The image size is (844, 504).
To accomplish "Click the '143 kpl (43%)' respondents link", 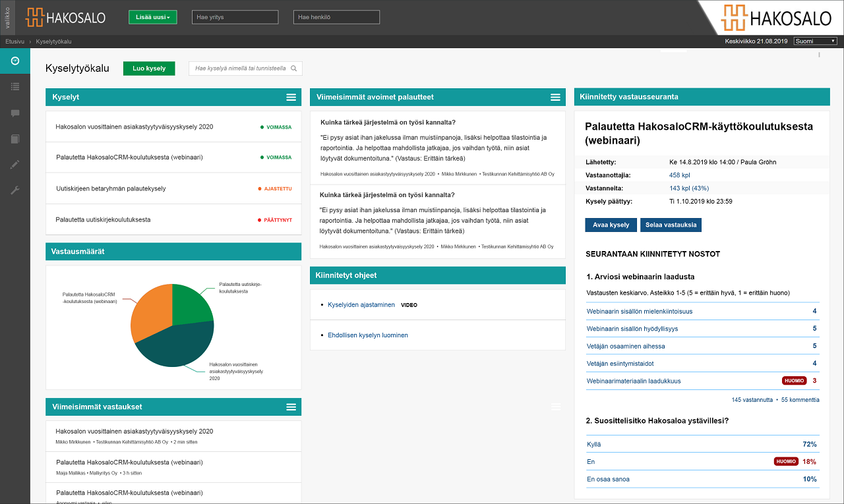I will tap(689, 188).
